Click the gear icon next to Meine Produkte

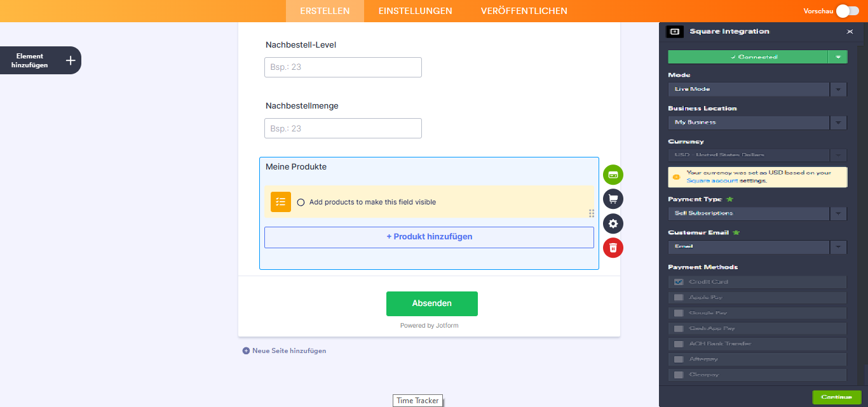click(x=613, y=224)
